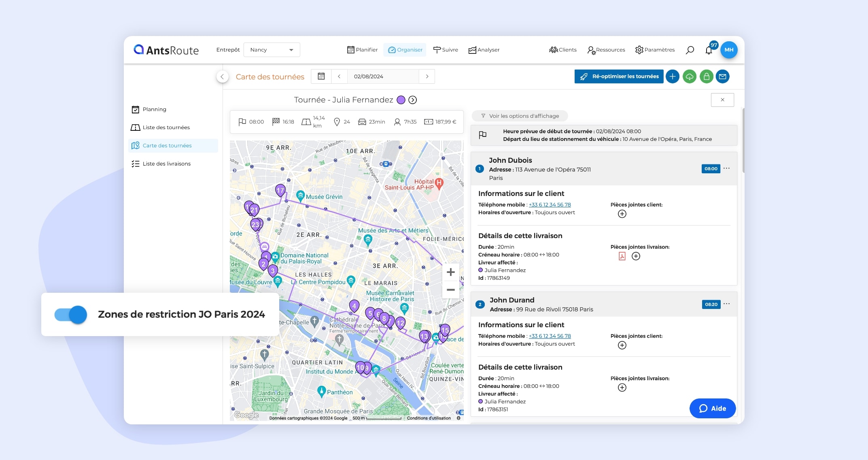Click the green cloud upload icon
The height and width of the screenshot is (460, 868).
[690, 77]
